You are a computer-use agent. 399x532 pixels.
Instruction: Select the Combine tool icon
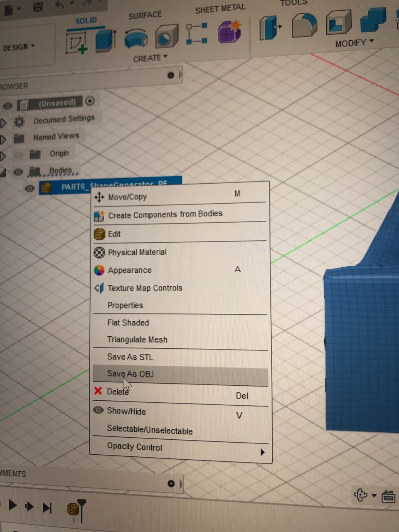click(373, 20)
